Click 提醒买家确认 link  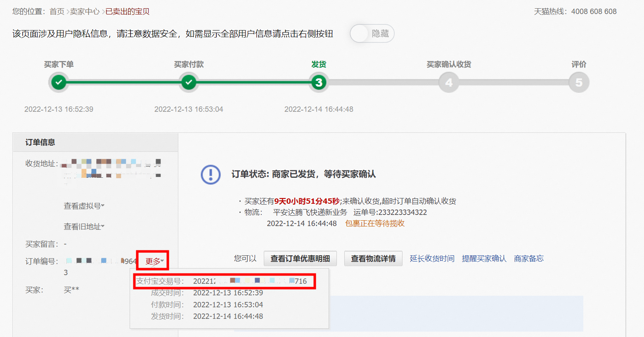[x=484, y=259]
